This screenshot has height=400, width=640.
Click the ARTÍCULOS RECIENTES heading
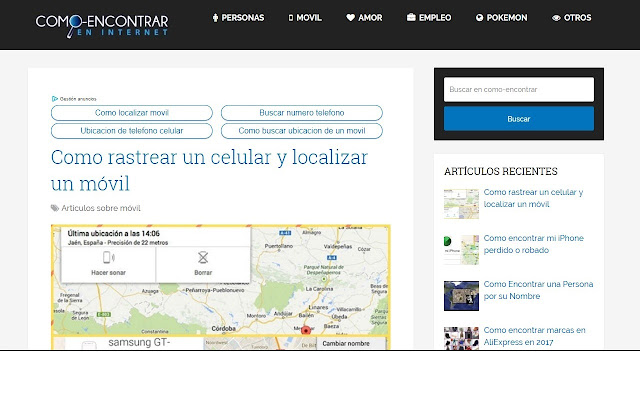pyautogui.click(x=501, y=171)
